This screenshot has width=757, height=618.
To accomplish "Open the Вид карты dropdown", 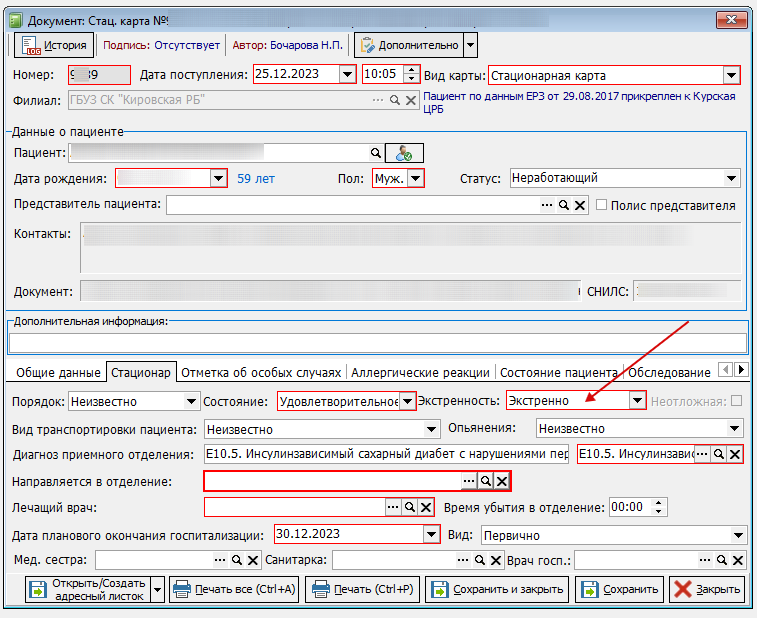I will (731, 75).
